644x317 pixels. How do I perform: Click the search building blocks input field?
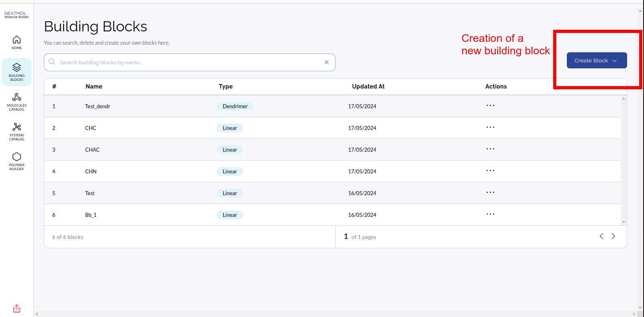point(189,62)
